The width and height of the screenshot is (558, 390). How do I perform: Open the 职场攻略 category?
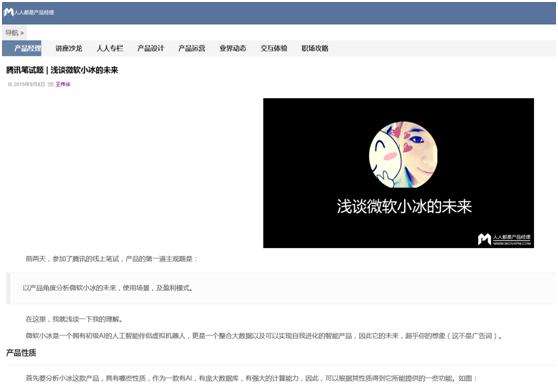tap(315, 48)
